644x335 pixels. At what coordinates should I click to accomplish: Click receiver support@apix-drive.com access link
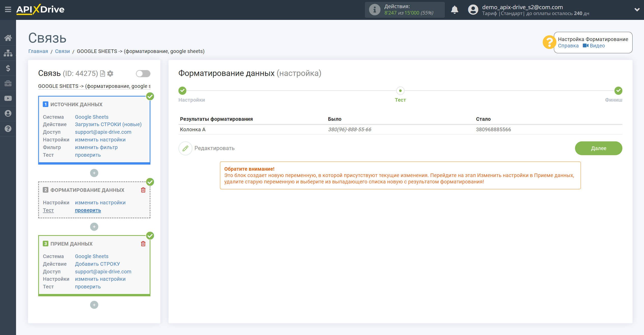(103, 272)
